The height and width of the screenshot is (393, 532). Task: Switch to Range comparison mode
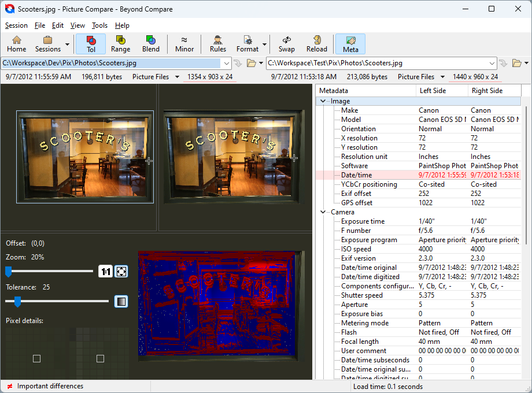click(120, 43)
